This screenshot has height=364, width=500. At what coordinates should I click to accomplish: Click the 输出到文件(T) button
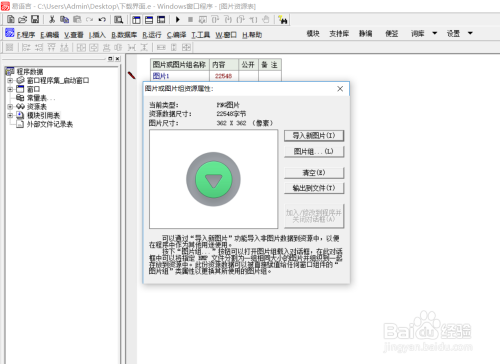pos(314,188)
